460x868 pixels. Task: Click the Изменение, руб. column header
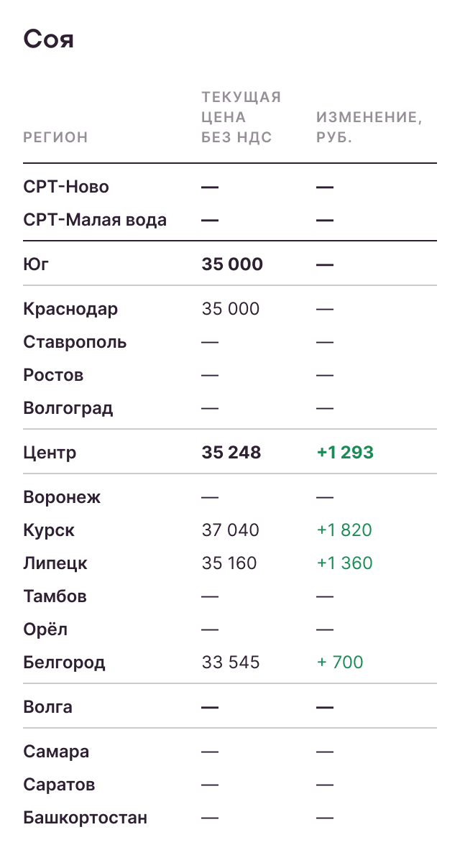tap(369, 127)
